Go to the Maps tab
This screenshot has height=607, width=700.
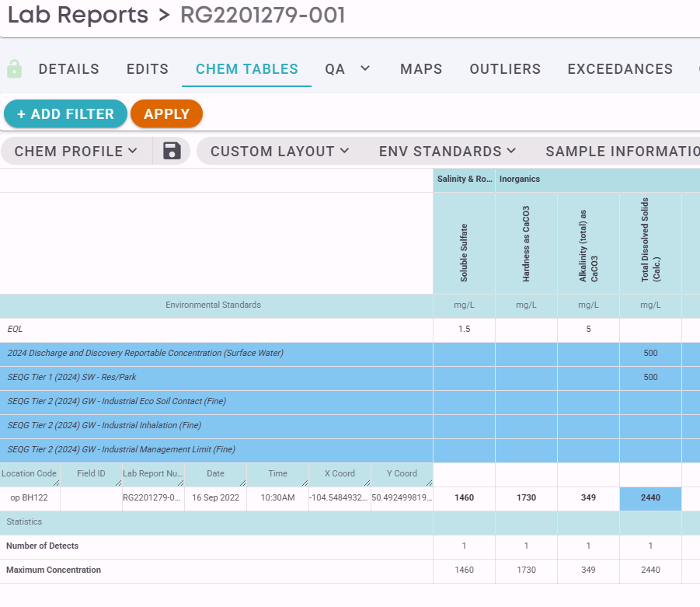(x=421, y=69)
